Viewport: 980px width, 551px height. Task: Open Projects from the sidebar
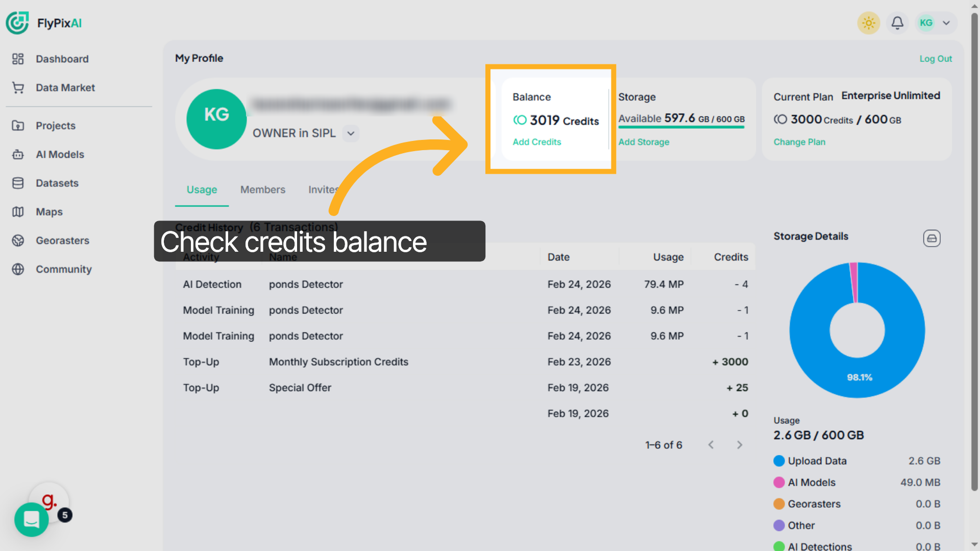[x=55, y=126]
